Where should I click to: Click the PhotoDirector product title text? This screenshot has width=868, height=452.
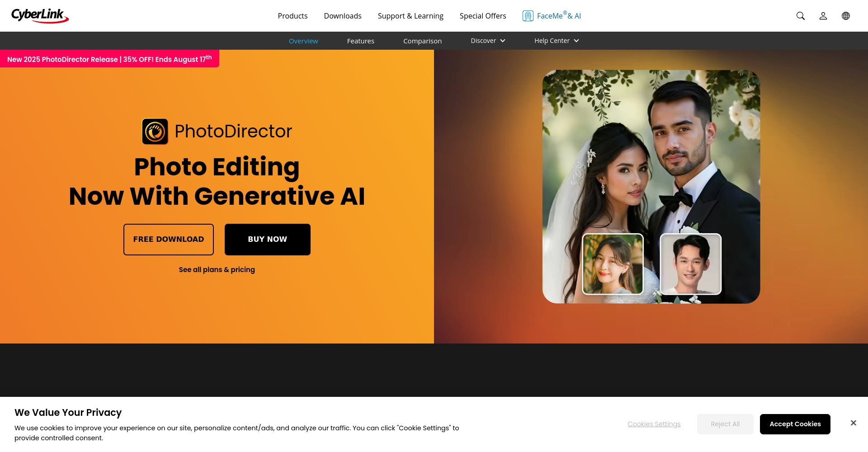tap(233, 132)
